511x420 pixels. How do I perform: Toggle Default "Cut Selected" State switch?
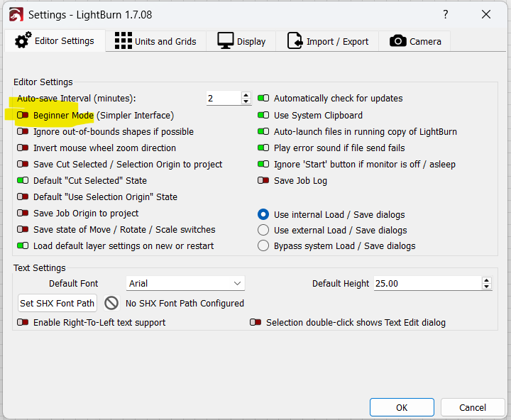pos(23,180)
